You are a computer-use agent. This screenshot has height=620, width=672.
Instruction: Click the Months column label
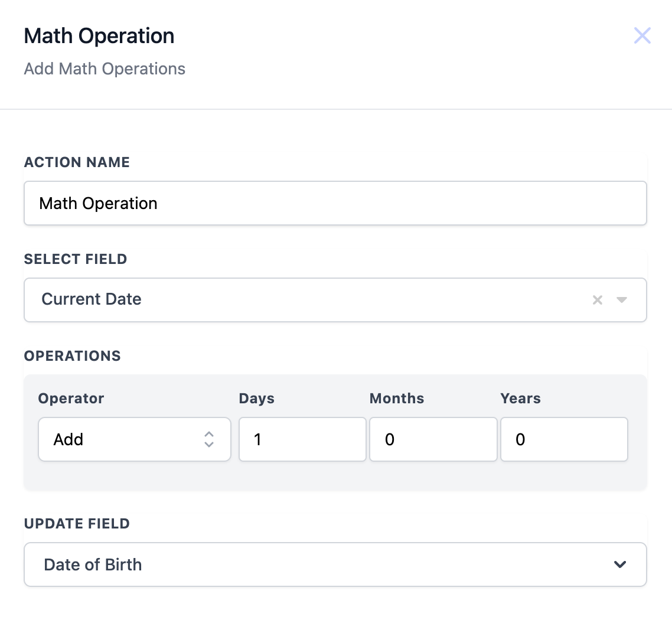click(x=397, y=399)
